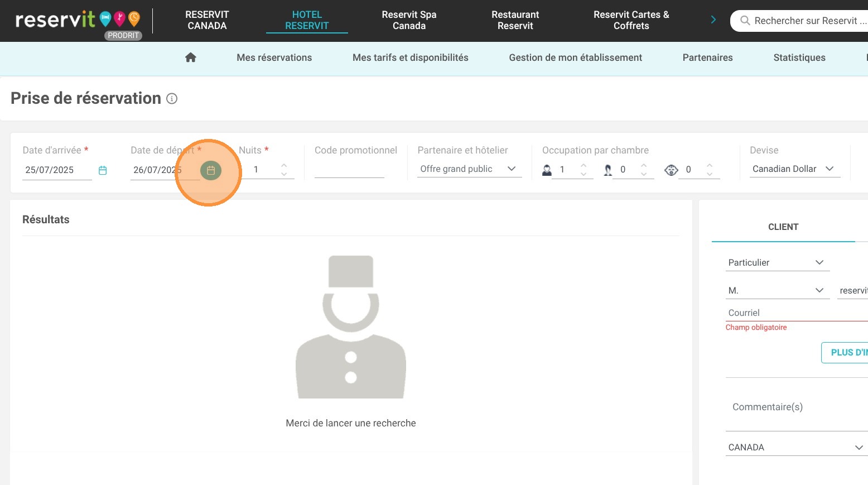
Task: Switch to Restaurant Reservit module
Action: [x=515, y=20]
